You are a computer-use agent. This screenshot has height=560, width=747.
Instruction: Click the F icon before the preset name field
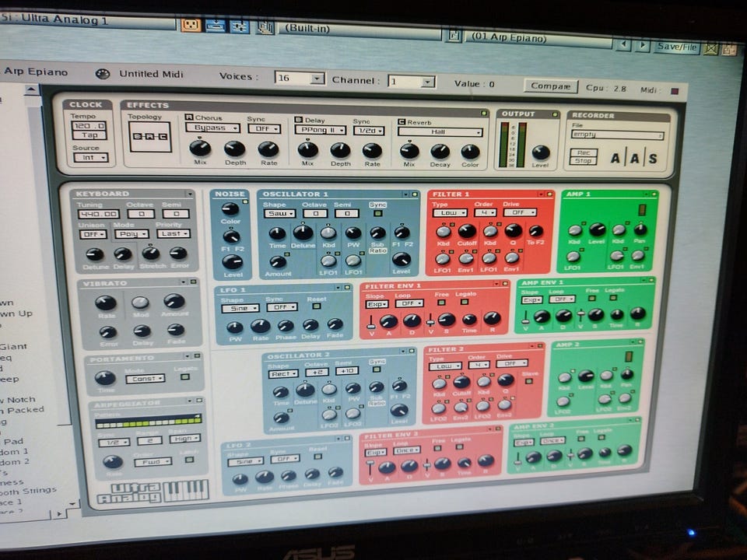point(454,36)
